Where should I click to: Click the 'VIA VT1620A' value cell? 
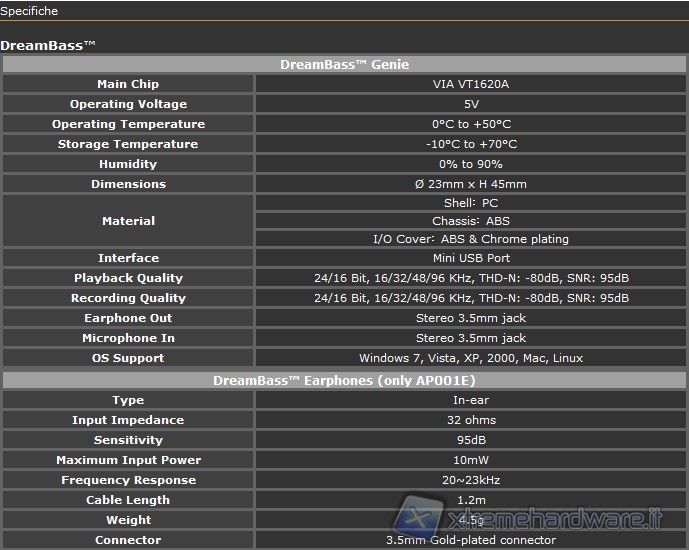(471, 84)
